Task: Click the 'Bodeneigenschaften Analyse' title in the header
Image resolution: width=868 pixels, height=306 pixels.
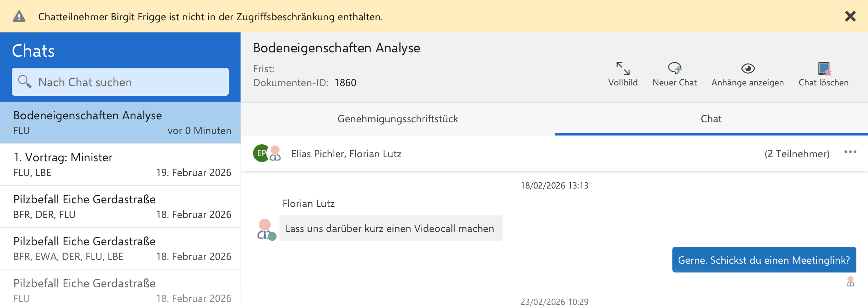Action: (x=337, y=48)
